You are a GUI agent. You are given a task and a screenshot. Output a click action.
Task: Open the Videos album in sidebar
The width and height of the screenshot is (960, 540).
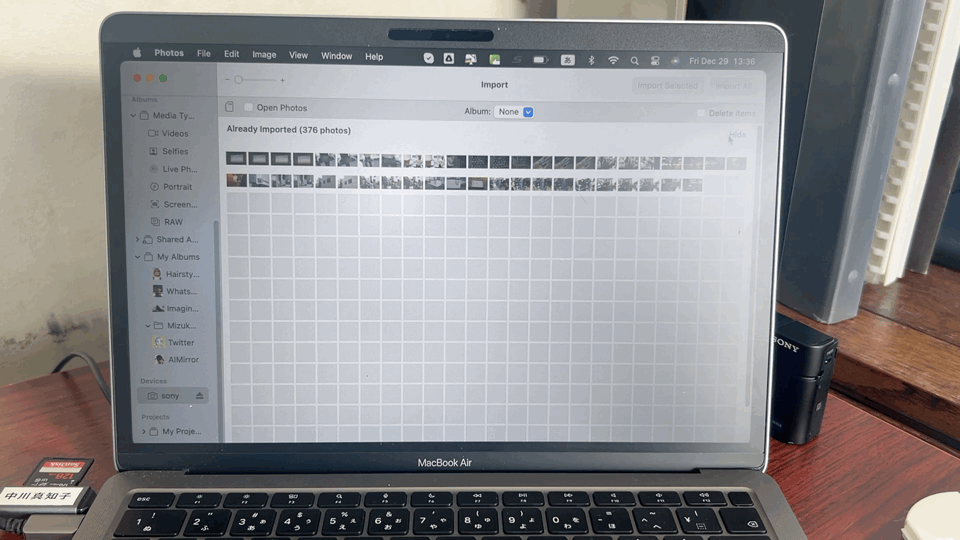click(174, 133)
